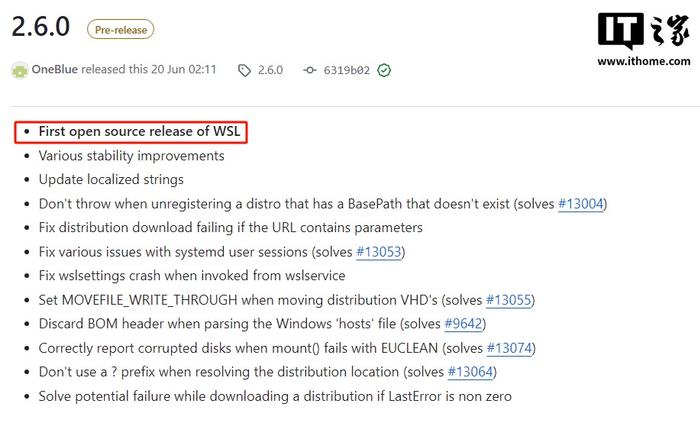700x423 pixels.
Task: Open issue #13053 link
Action: [379, 252]
